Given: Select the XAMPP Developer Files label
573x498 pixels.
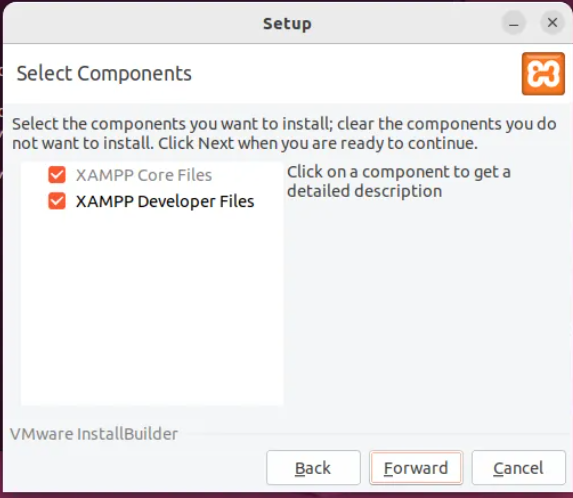Looking at the screenshot, I should point(165,202).
